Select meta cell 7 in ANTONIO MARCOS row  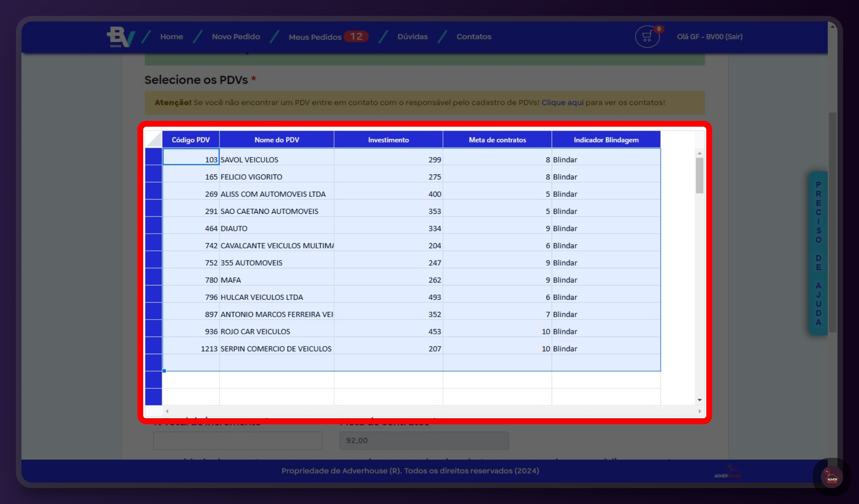497,311
